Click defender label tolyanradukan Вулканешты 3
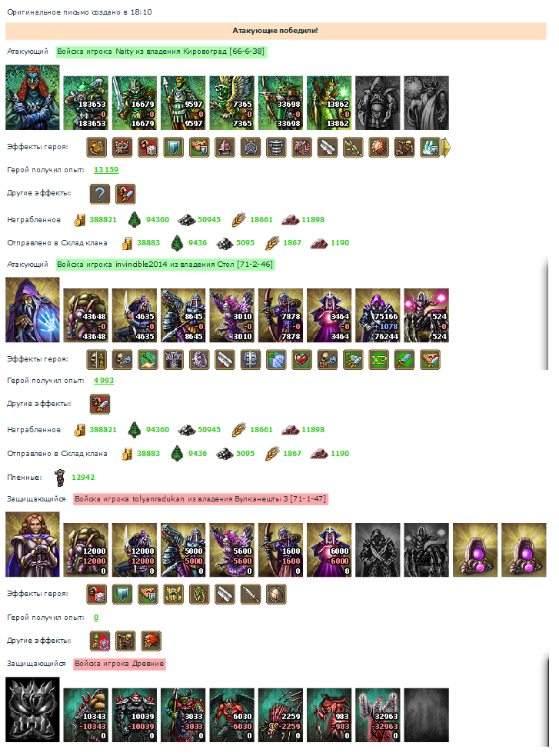 tap(201, 499)
